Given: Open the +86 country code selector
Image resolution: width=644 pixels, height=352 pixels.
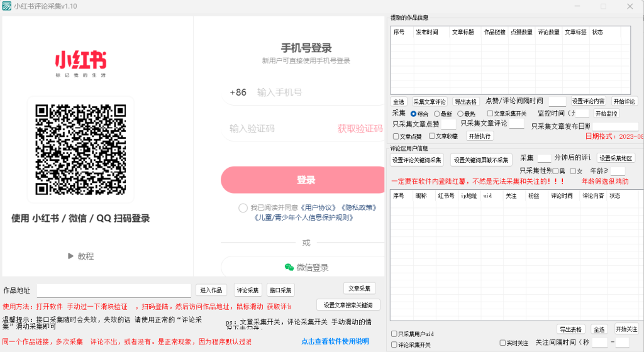Looking at the screenshot, I should (238, 92).
